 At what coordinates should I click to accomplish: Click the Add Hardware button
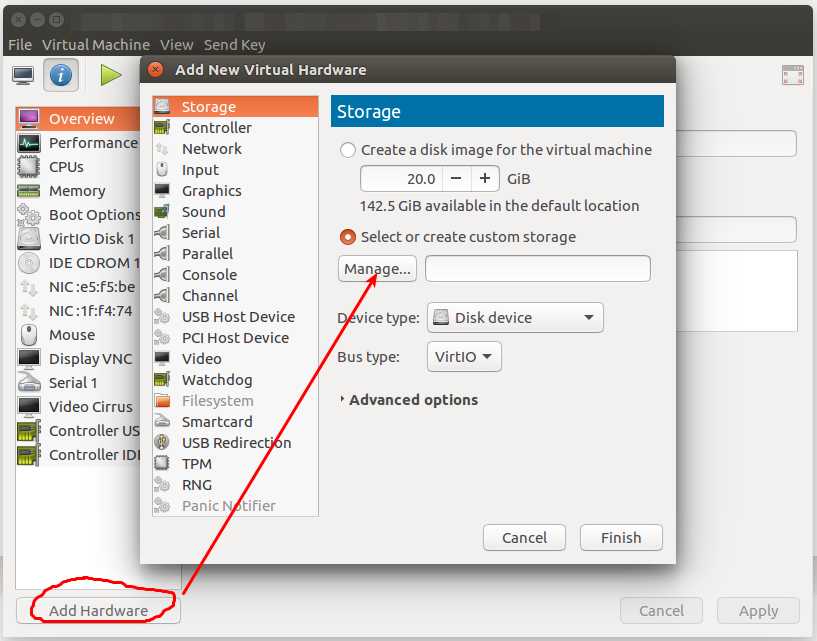pyautogui.click(x=98, y=610)
